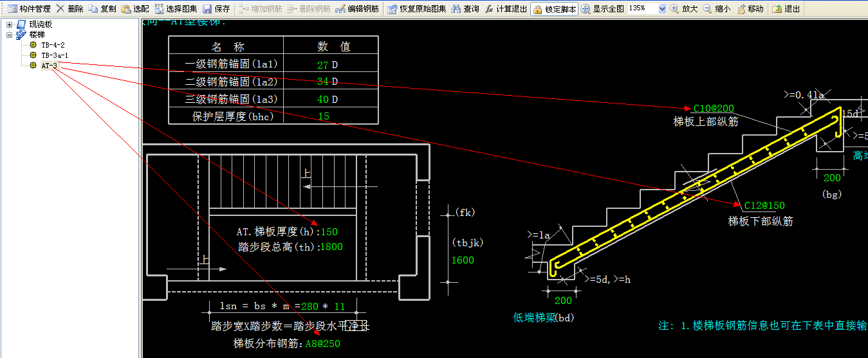Click the gear icon beside AT-3
The height and width of the screenshot is (358, 868).
point(33,66)
